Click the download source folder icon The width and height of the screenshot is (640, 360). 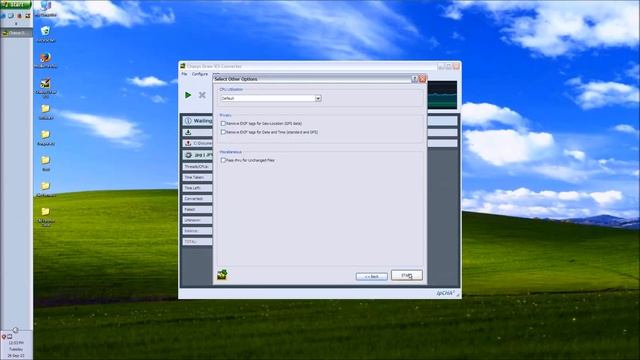(188, 132)
